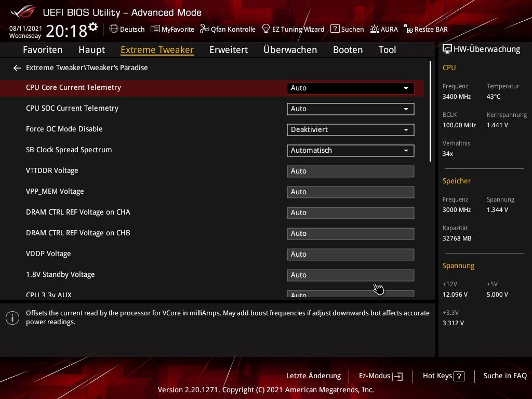Open CPU SOC Current Telemetry dropdown
532x399 pixels.
point(351,109)
